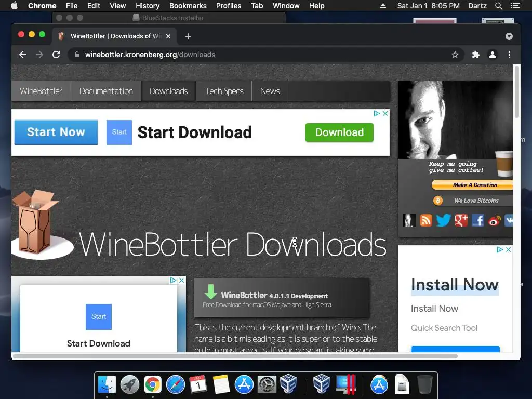Open System Preferences from the Dock

(267, 384)
